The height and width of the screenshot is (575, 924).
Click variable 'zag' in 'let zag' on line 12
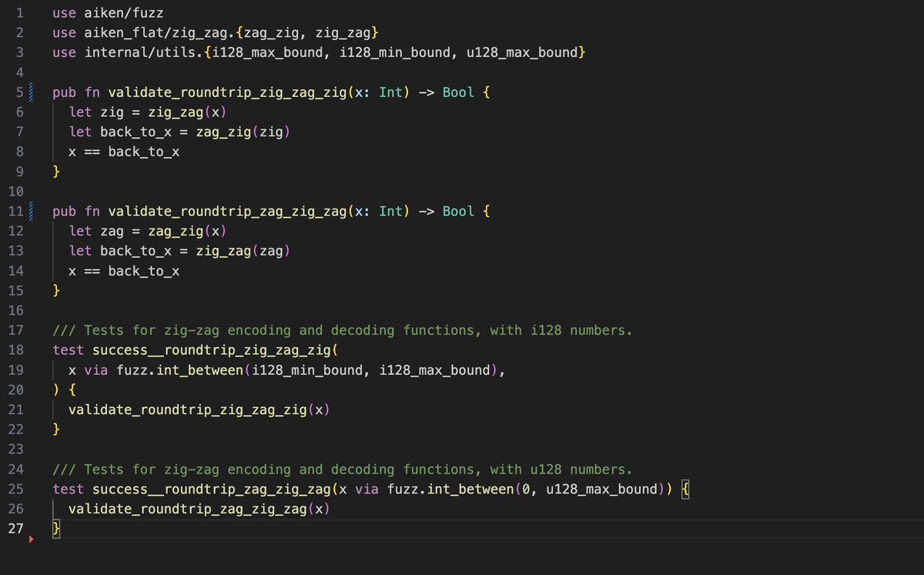click(112, 231)
